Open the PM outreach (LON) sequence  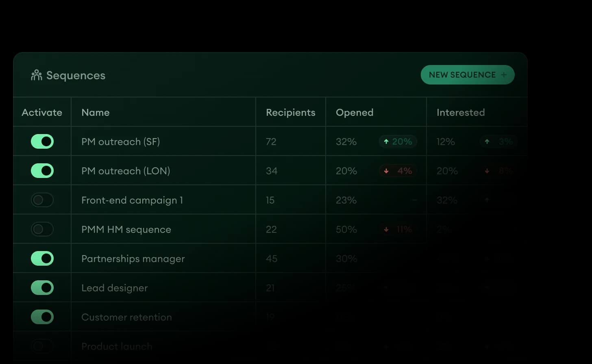click(126, 171)
